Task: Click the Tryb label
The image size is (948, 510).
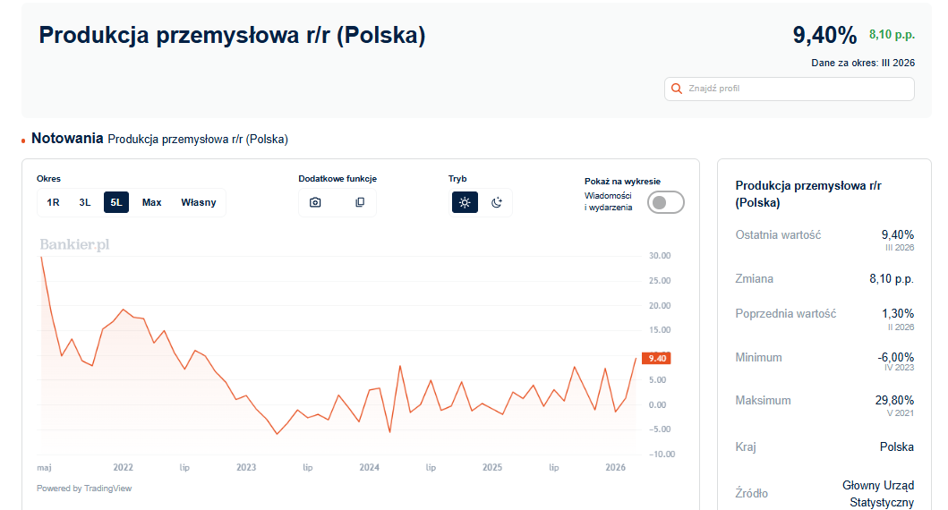Action: click(x=457, y=179)
